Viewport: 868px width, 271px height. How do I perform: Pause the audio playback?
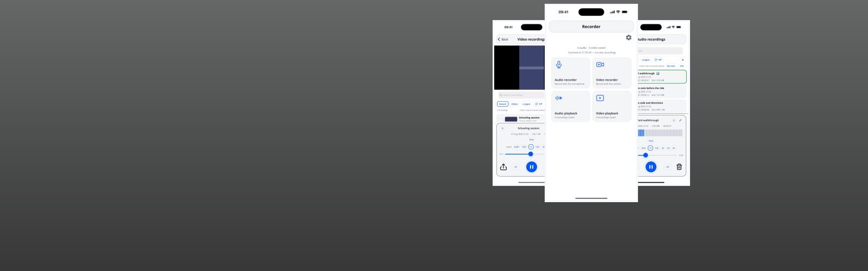tap(651, 167)
